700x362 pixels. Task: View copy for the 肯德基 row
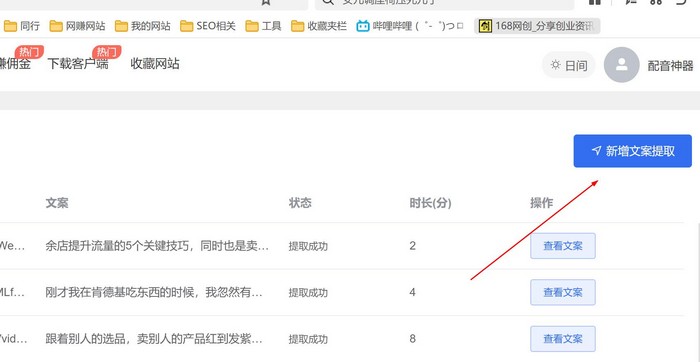(x=562, y=292)
